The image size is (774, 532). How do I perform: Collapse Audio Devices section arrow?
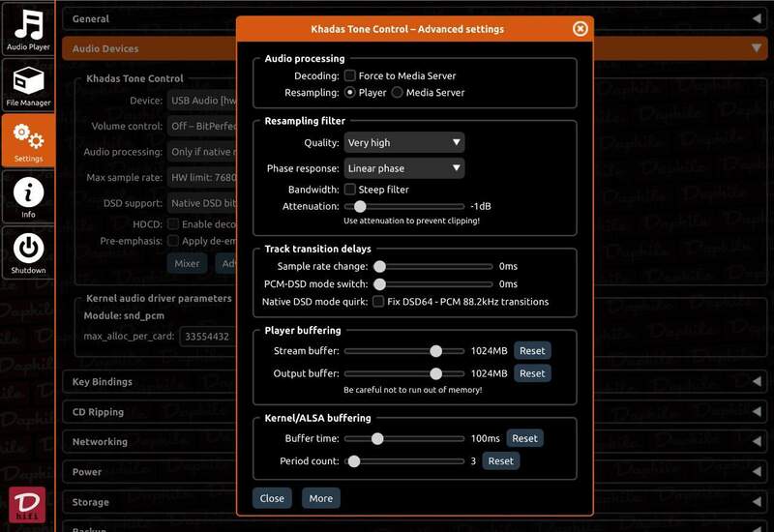click(755, 48)
